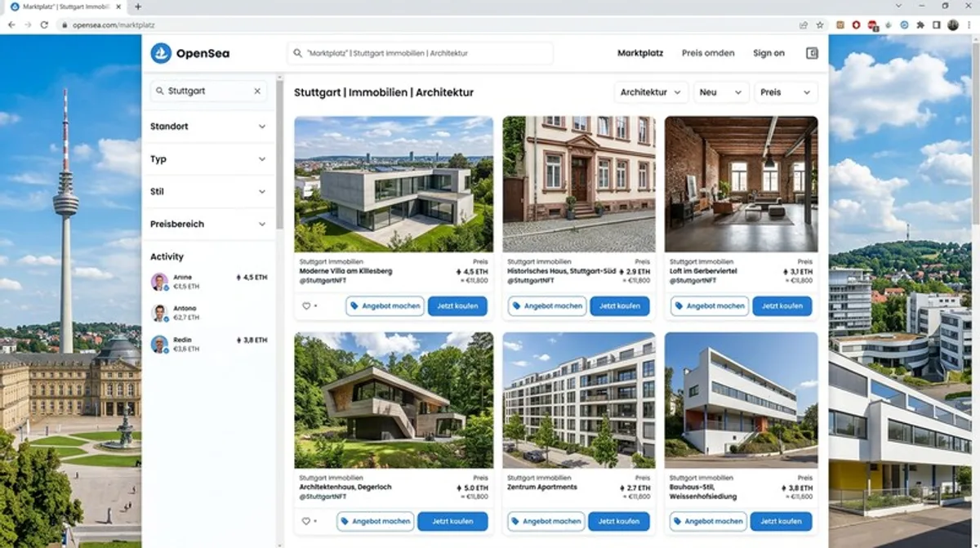Reload the page with the browser refresh icon
Image resolution: width=980 pixels, height=548 pixels.
44,25
